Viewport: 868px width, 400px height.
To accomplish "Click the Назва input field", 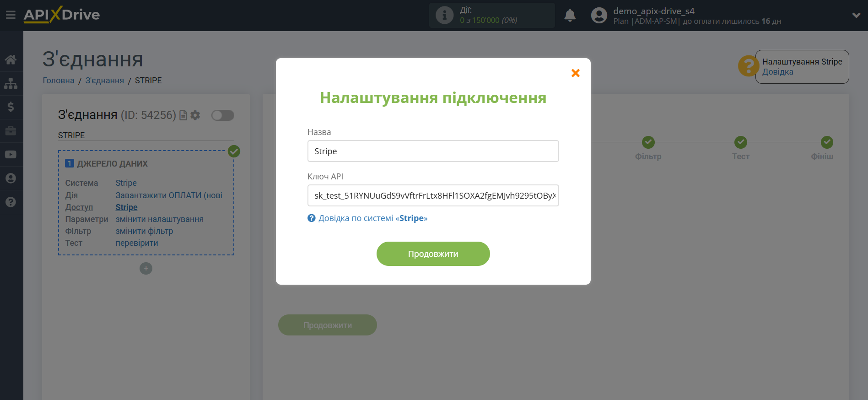I will point(433,151).
